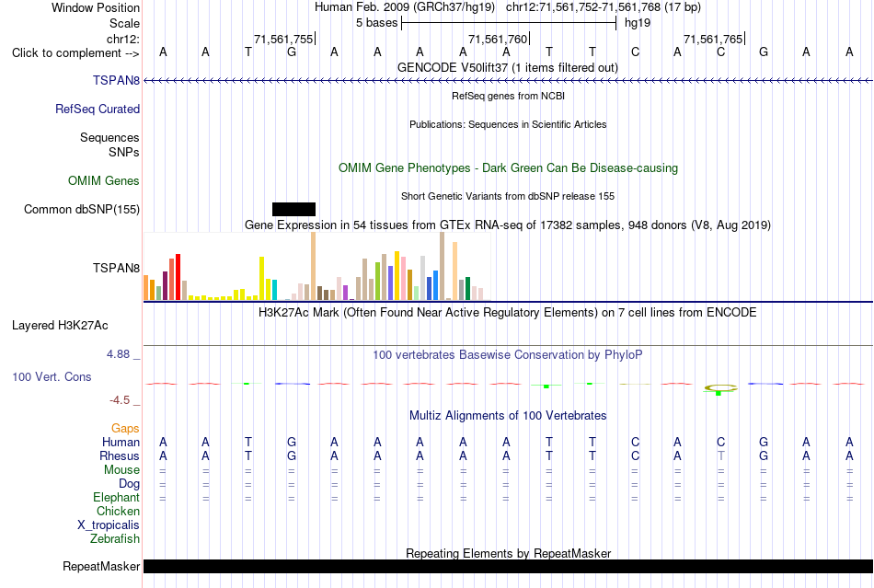Image resolution: width=874 pixels, height=588 pixels.
Task: Click the Window Position label
Action: (x=96, y=7)
